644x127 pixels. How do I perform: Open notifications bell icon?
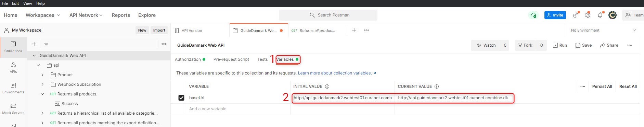pos(600,15)
